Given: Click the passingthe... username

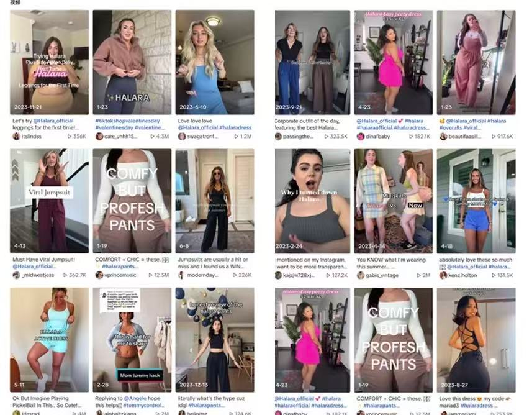Looking at the screenshot, I should (299, 137).
